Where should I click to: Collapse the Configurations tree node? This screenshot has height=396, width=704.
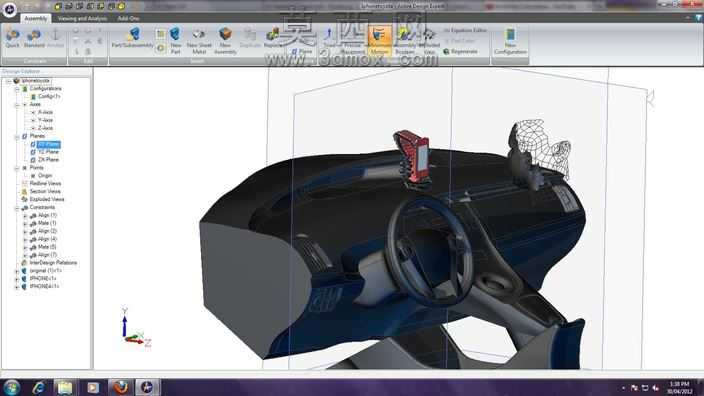click(x=17, y=89)
